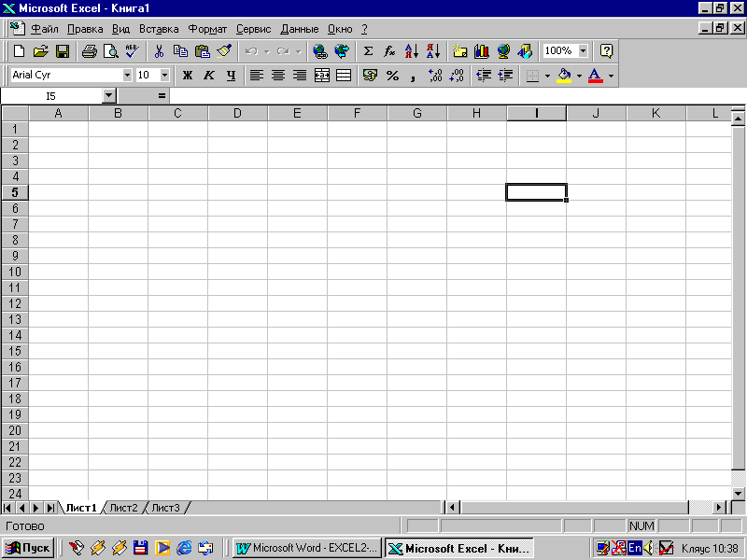Apply yellow fill color bucket
Screen dimensions: 747x560
point(564,76)
